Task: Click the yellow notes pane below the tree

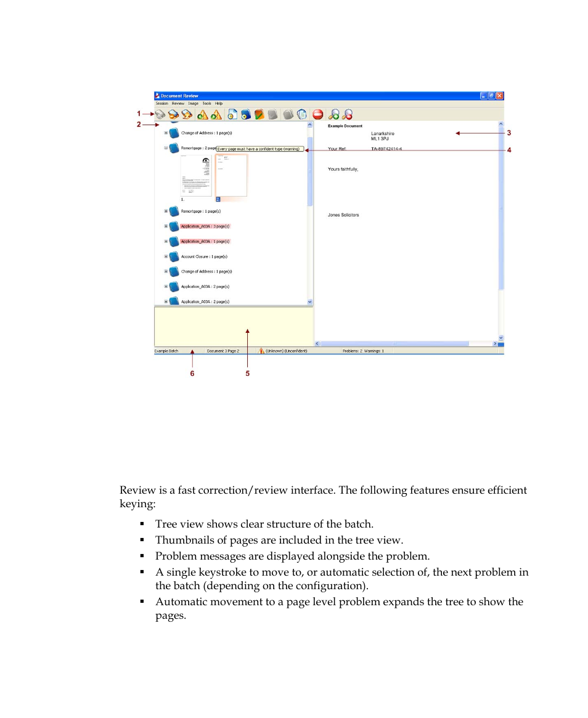Action: pyautogui.click(x=234, y=327)
